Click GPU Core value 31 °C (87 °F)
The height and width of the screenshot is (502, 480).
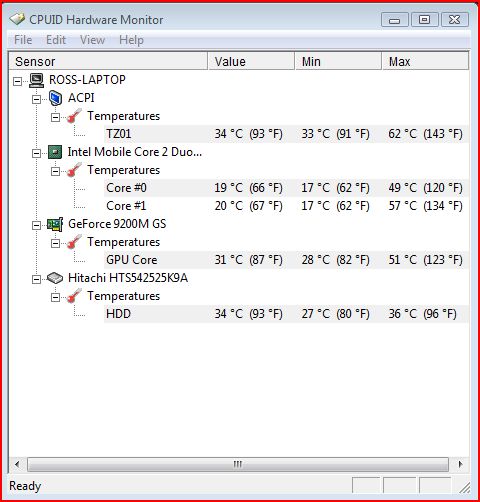(x=248, y=260)
